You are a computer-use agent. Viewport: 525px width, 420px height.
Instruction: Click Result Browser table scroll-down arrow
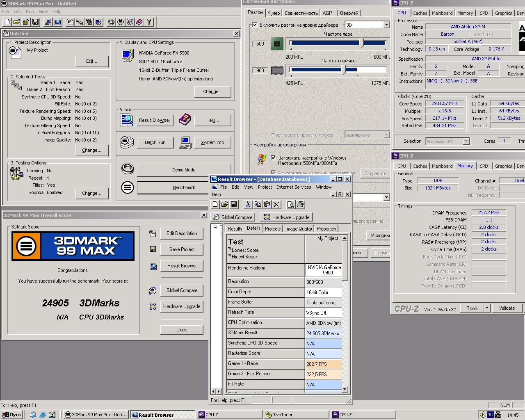345,389
